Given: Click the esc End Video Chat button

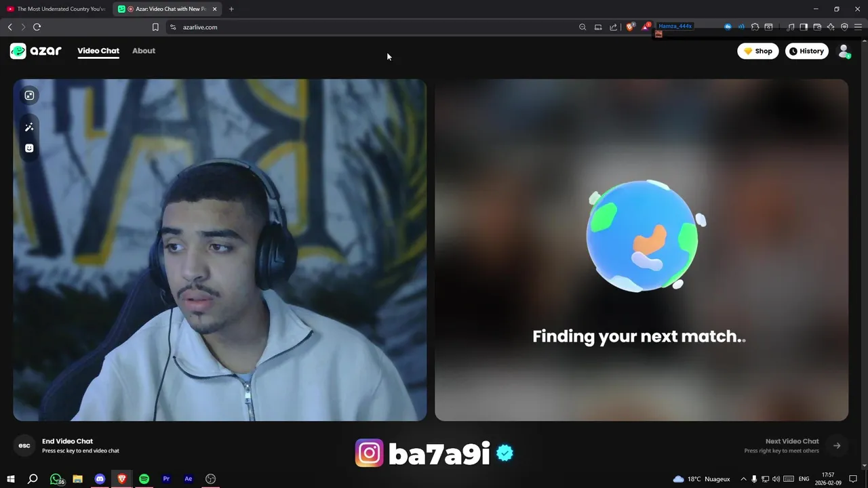Looking at the screenshot, I should coord(24,445).
